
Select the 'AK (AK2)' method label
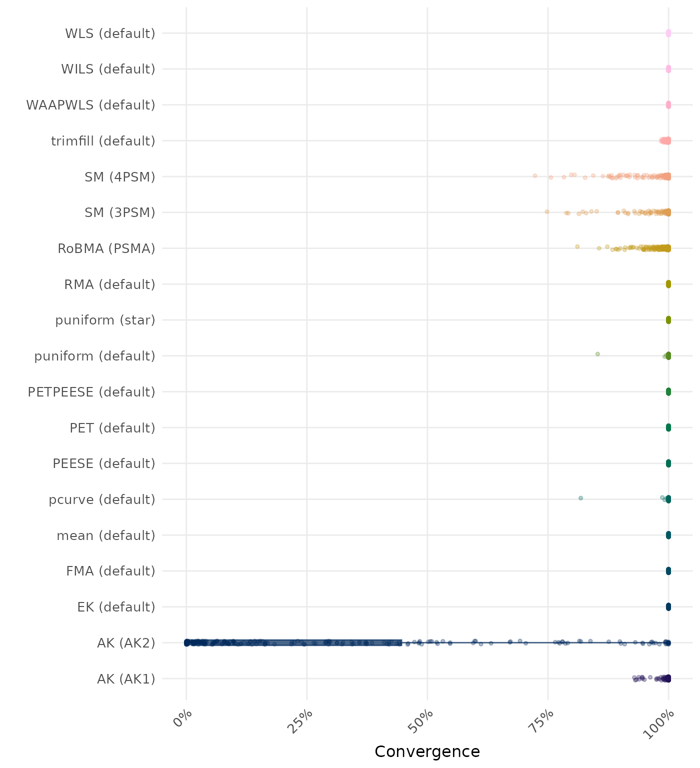[126, 643]
